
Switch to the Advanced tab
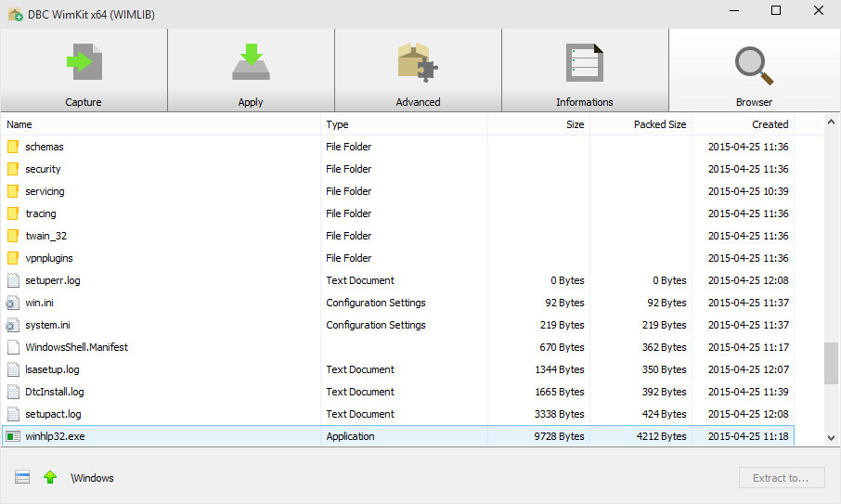tap(418, 71)
